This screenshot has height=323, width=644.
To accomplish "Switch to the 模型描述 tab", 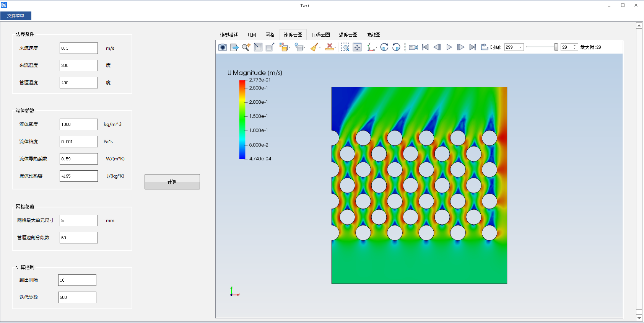I will pos(229,35).
